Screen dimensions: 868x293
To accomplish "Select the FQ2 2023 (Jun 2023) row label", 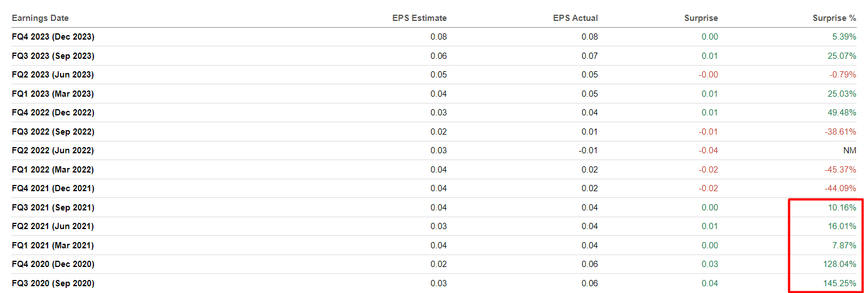I will click(x=53, y=75).
